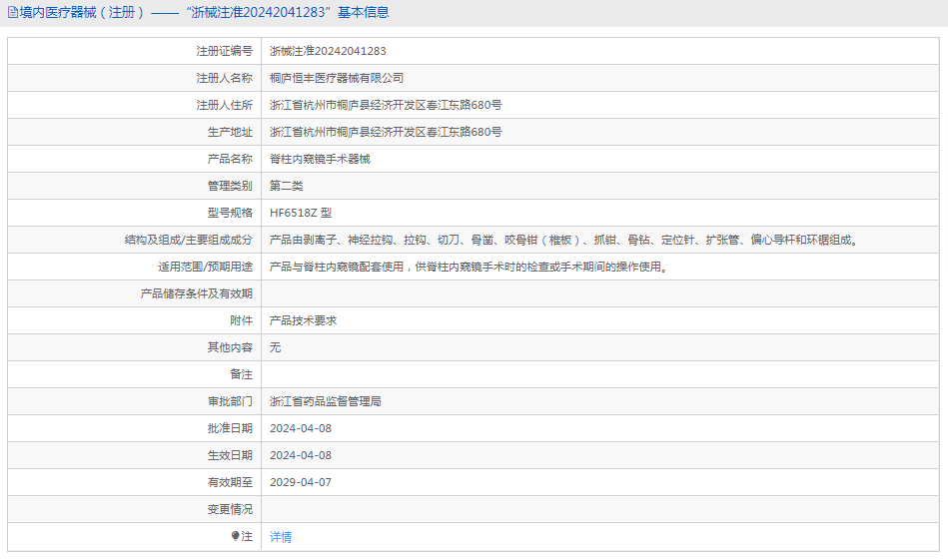Click the lightbulb icon beside 注

coord(235,536)
